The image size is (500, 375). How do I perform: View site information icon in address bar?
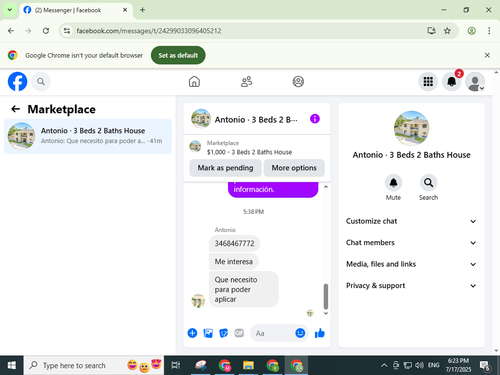tap(67, 31)
